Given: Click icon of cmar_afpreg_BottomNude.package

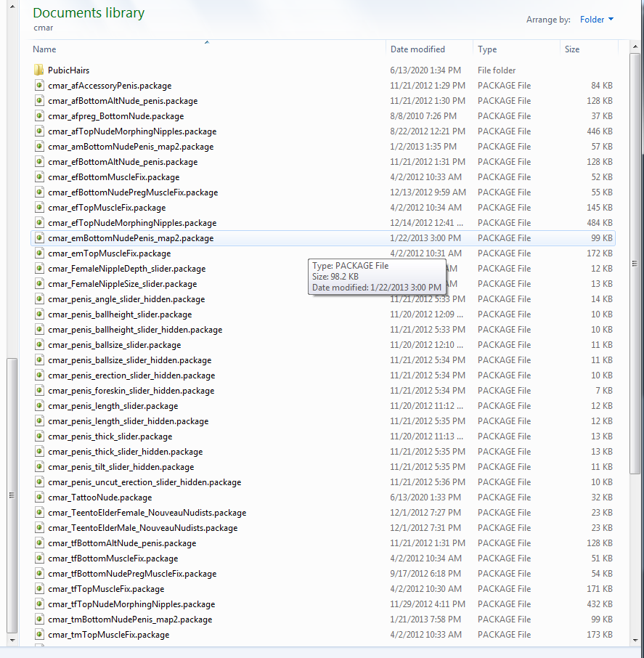Looking at the screenshot, I should [x=39, y=115].
